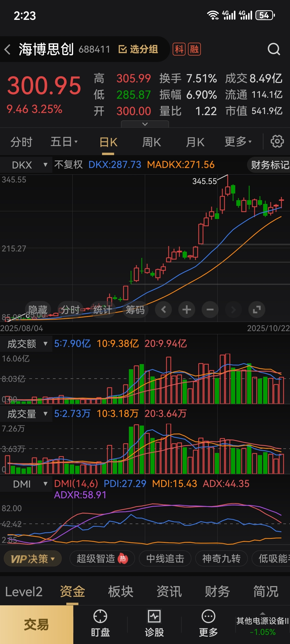Image resolution: width=290 pixels, height=644 pixels.
Task: Shift chart left with arrow button
Action: (x=164, y=310)
